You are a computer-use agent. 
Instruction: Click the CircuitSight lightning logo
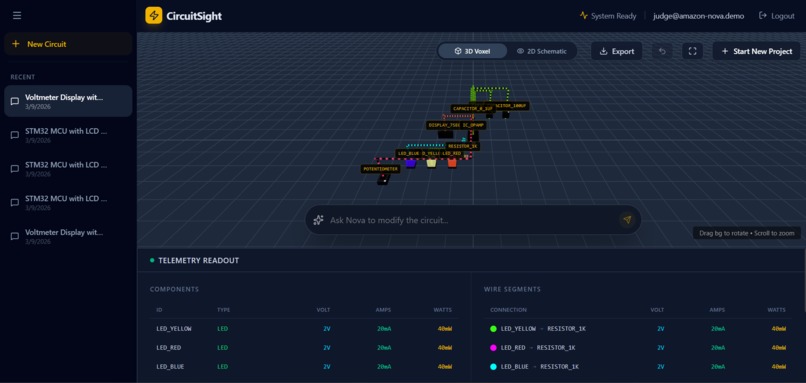pos(154,15)
